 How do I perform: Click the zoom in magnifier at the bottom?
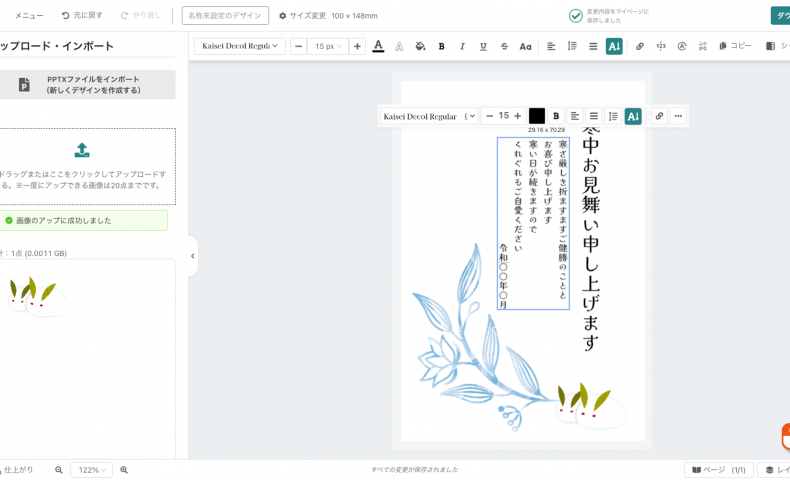(x=124, y=469)
